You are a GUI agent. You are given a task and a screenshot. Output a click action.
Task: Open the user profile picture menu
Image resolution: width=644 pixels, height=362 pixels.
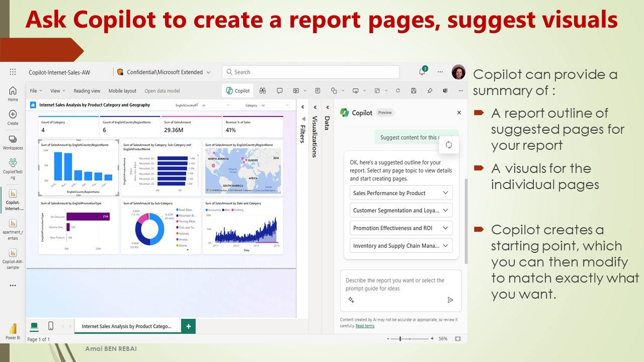coord(458,72)
